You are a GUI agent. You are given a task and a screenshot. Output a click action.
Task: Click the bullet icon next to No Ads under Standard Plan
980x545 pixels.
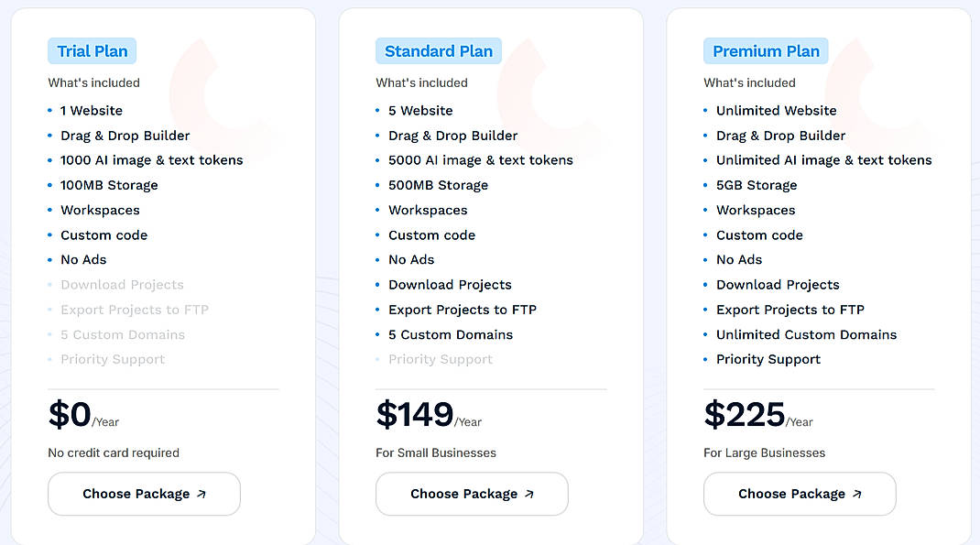(x=379, y=259)
